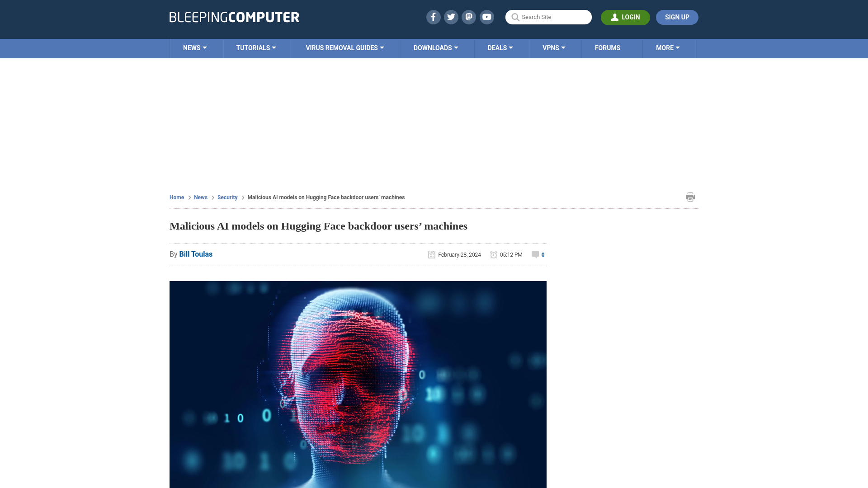Click the Mastodon social media icon
The width and height of the screenshot is (868, 488).
(469, 17)
